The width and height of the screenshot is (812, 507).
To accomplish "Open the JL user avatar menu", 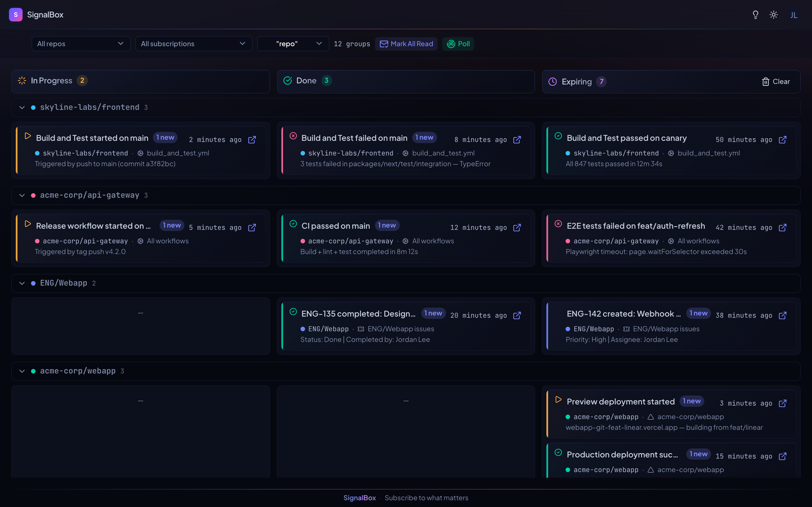I will click(x=794, y=15).
